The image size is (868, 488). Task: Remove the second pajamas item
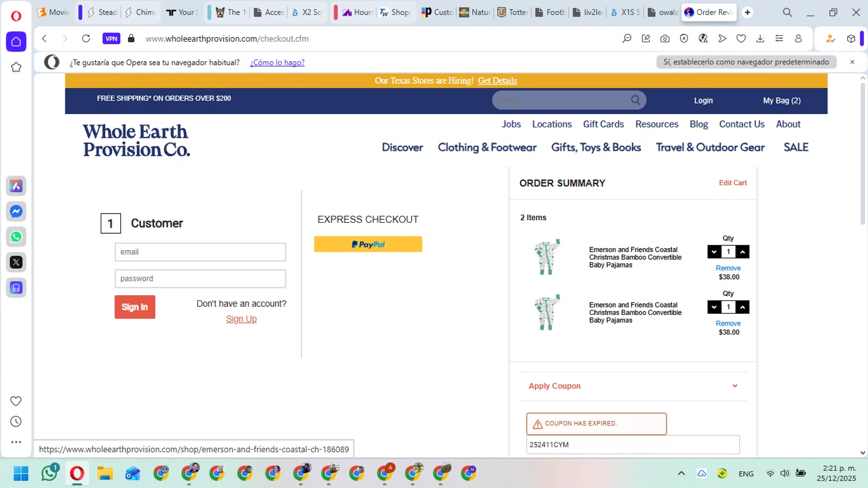728,324
